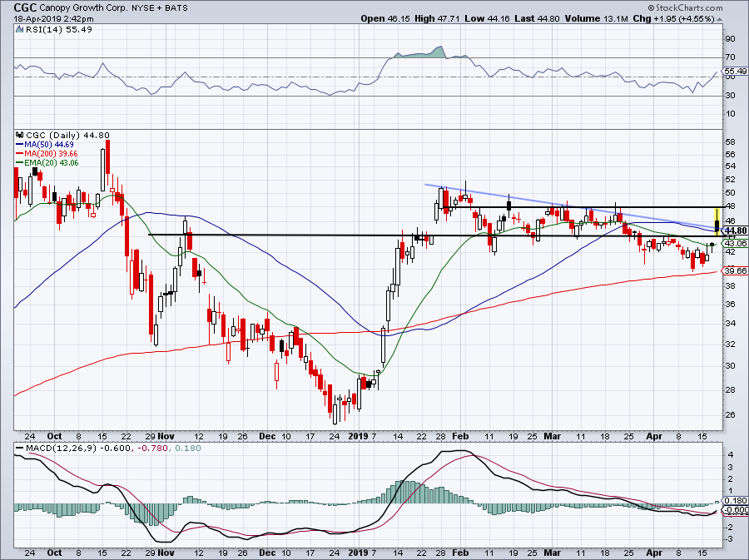Screen dimensions: 749x560
Task: Click the CGC (Daily) legend label
Action: (x=50, y=136)
